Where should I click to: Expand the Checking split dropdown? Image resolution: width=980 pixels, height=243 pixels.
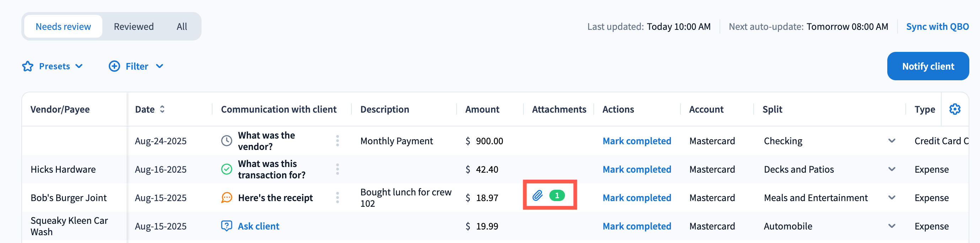click(892, 141)
